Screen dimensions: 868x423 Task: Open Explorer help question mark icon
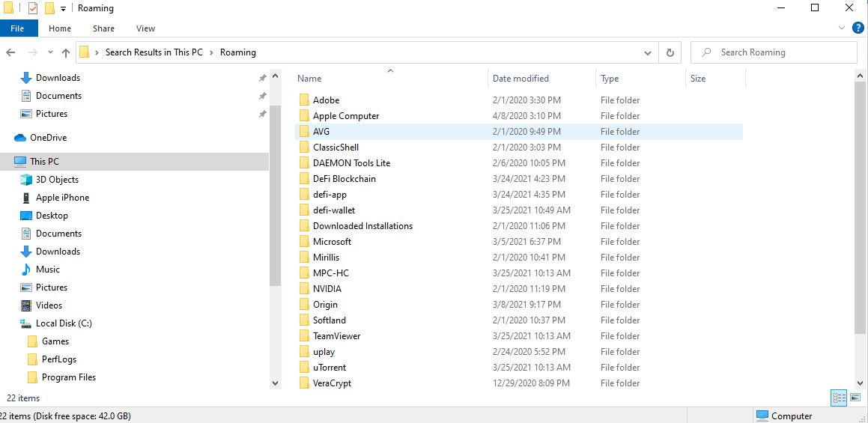pyautogui.click(x=858, y=28)
